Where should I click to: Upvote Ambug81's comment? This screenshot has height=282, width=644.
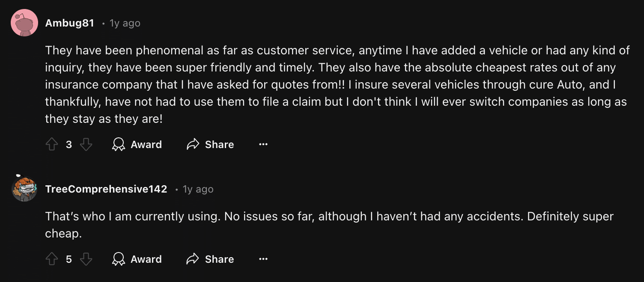pos(52,144)
